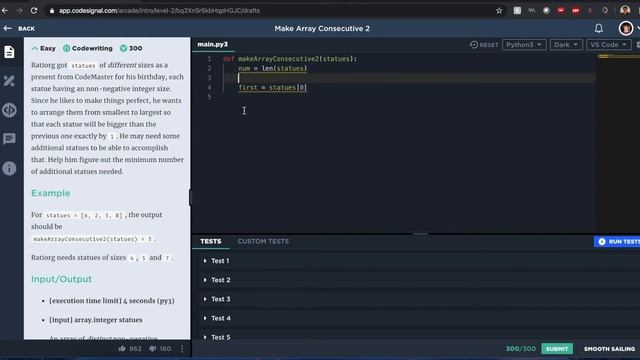This screenshot has width=640, height=360.
Task: Click the browser forward arrow
Action: click(19, 11)
